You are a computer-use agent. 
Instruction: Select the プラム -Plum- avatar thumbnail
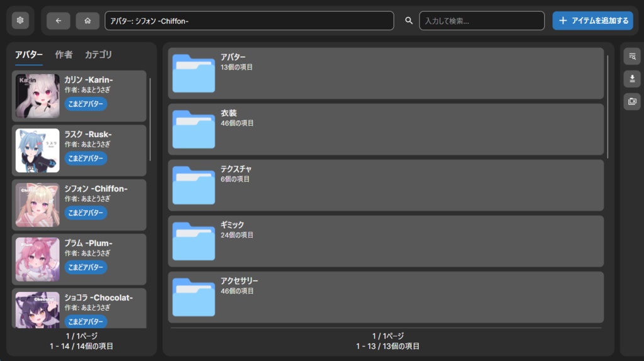point(37,259)
